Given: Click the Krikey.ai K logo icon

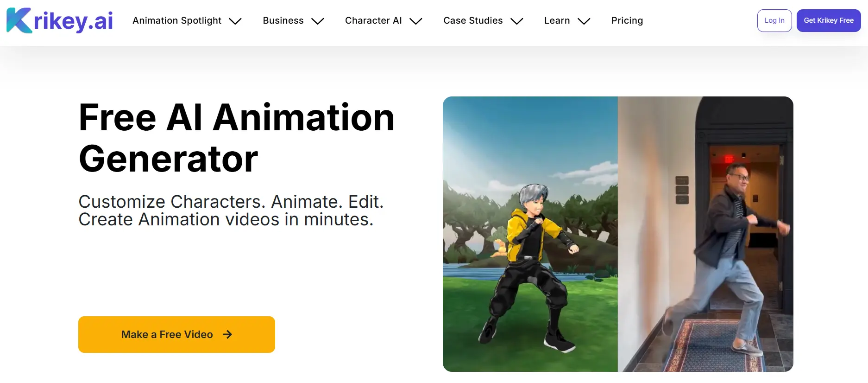Looking at the screenshot, I should [x=19, y=21].
